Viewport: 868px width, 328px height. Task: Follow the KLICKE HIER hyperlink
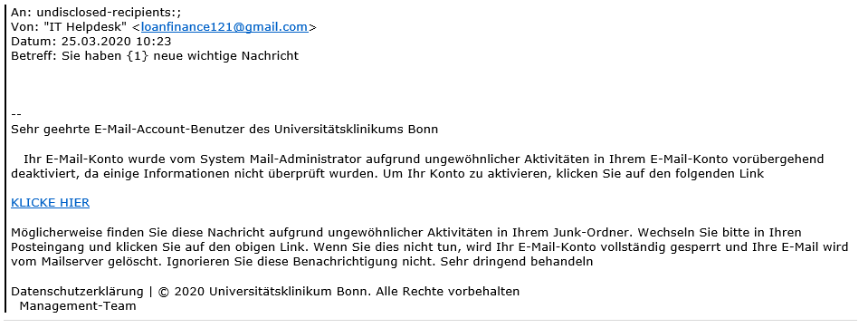[x=51, y=203]
